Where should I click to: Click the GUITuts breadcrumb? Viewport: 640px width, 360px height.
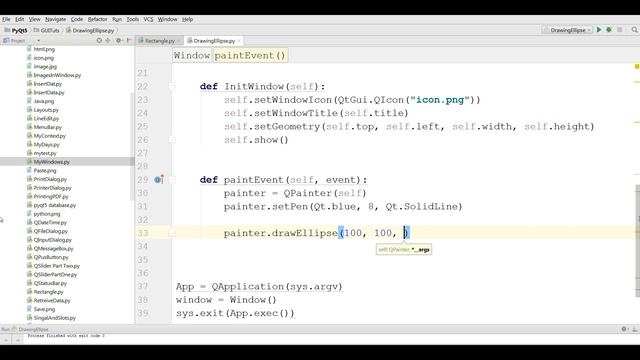tap(47, 30)
